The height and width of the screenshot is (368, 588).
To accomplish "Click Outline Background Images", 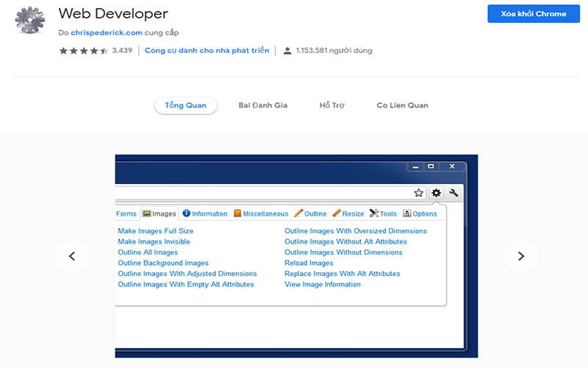I will [163, 263].
